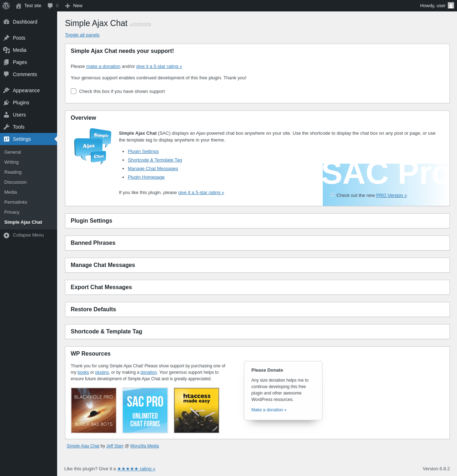
Task: Click the Collapse Menu arrow icon
Action: point(6,235)
